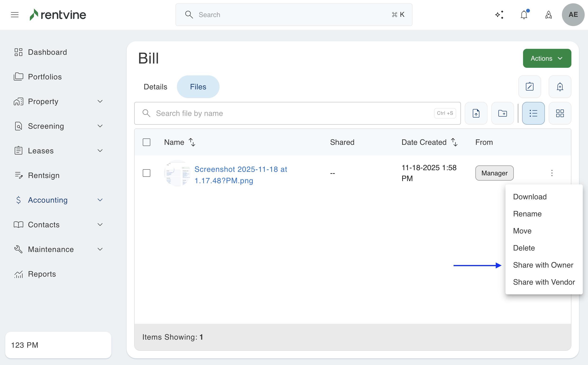
Task: Open the Actions dropdown button
Action: pos(547,58)
